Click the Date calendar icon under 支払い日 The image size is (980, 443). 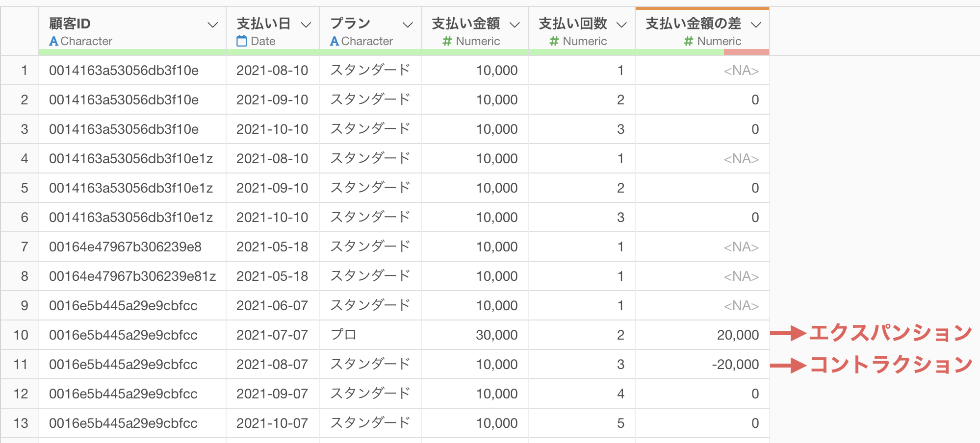click(x=241, y=41)
